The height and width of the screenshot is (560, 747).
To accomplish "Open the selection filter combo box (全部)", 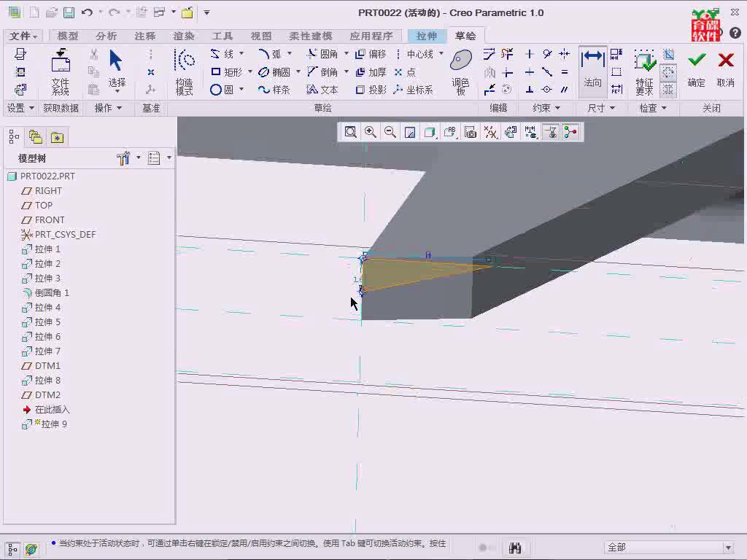I will click(x=669, y=547).
